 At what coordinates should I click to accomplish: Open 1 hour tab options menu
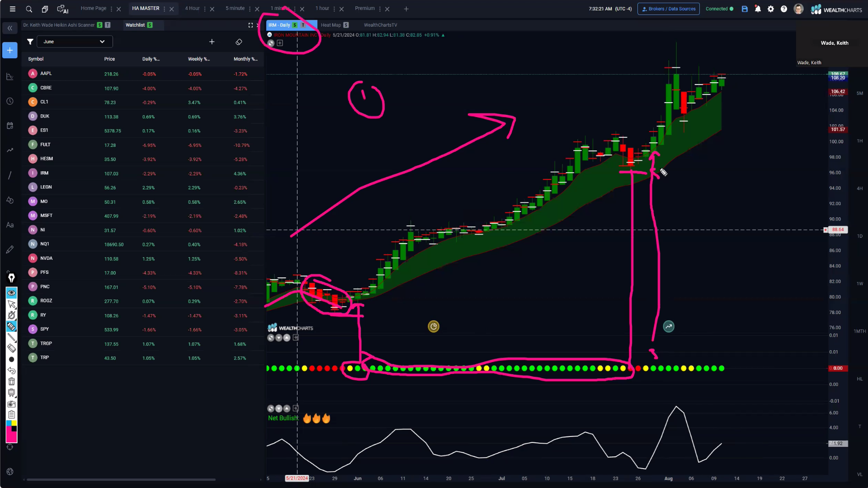334,9
